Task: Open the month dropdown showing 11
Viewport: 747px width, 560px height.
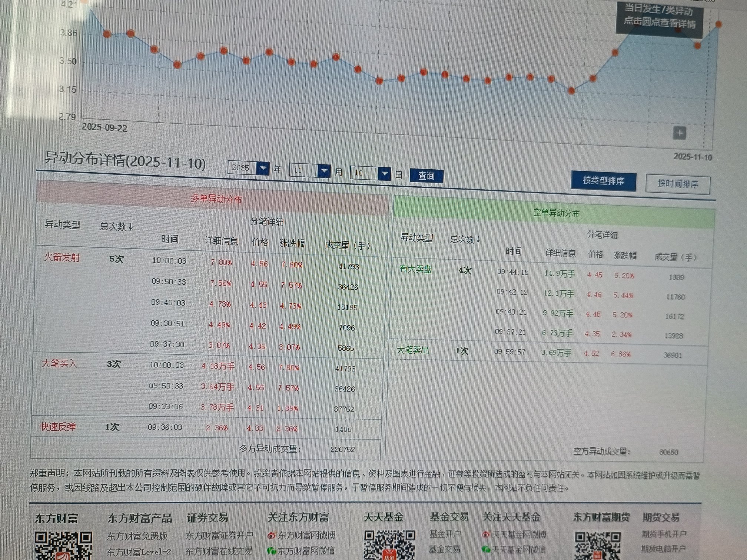Action: click(324, 171)
